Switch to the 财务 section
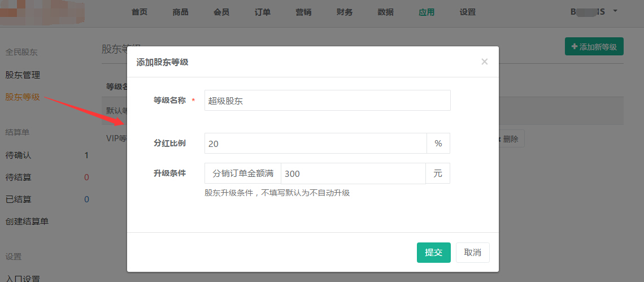The height and width of the screenshot is (282, 644). point(345,12)
